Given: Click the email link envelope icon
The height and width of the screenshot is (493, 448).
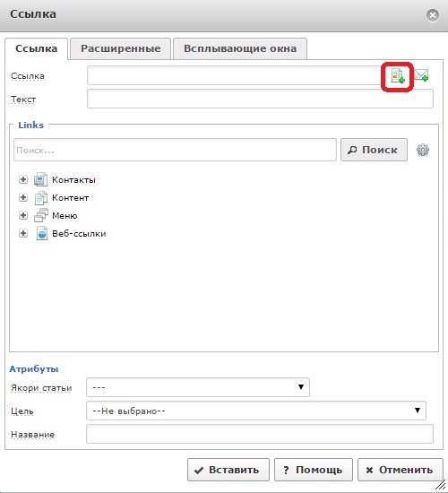Looking at the screenshot, I should click(421, 75).
